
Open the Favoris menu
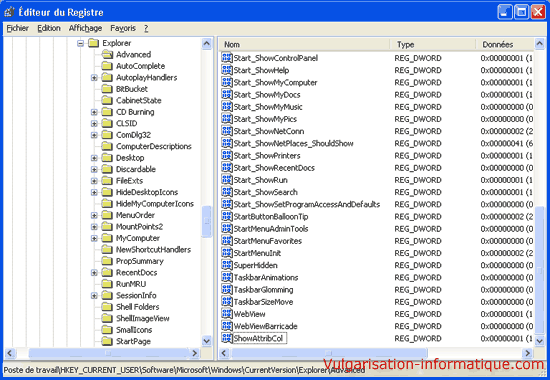point(123,28)
